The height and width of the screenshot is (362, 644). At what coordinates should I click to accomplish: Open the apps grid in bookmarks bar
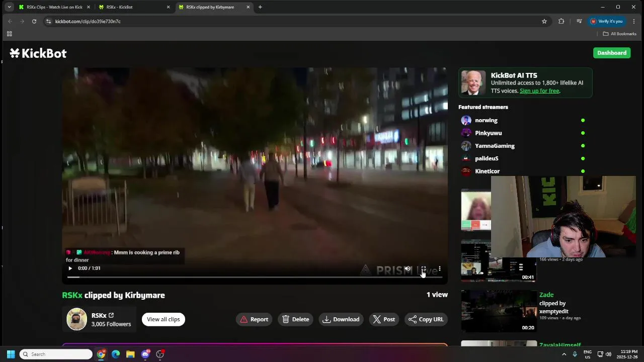[x=9, y=34]
